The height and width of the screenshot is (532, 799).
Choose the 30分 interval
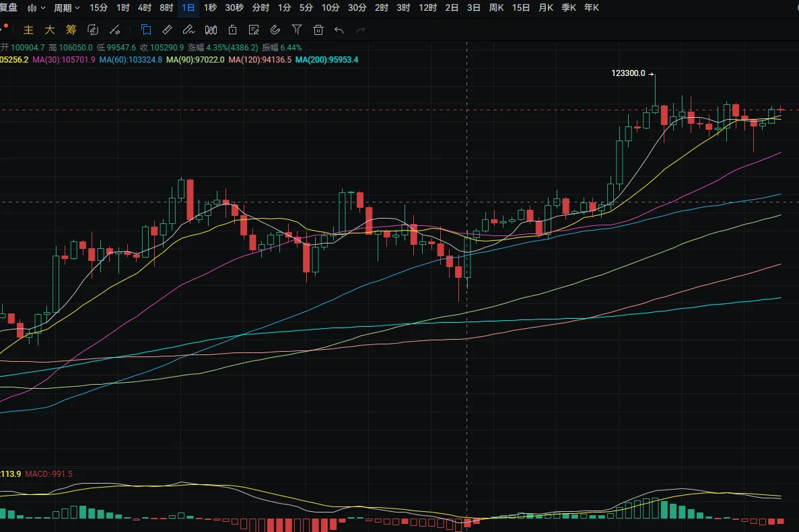click(x=357, y=7)
